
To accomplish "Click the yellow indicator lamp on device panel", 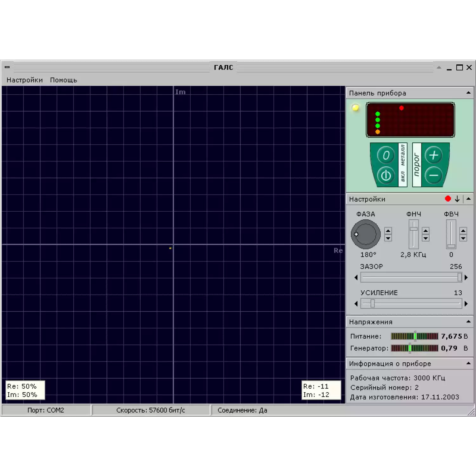I will [x=355, y=108].
